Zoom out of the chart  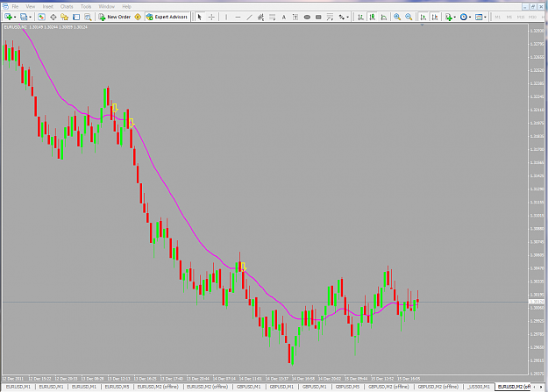click(409, 17)
